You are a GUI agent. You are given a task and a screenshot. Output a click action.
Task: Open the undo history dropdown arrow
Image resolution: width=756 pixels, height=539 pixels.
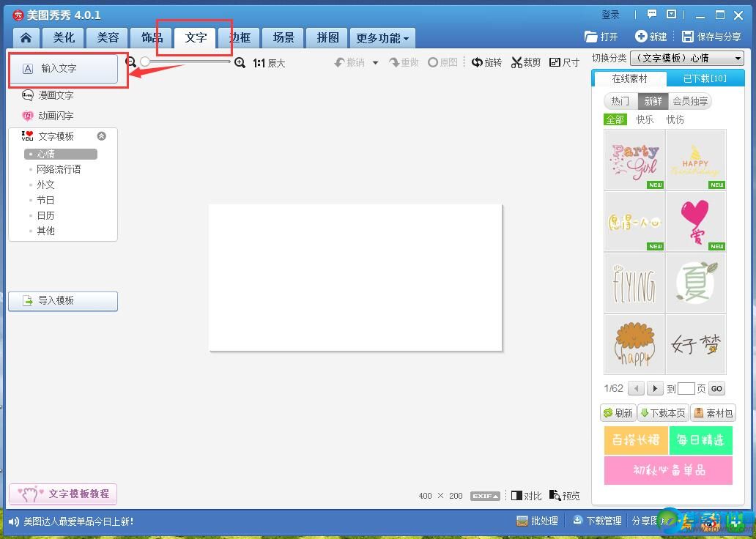point(376,63)
